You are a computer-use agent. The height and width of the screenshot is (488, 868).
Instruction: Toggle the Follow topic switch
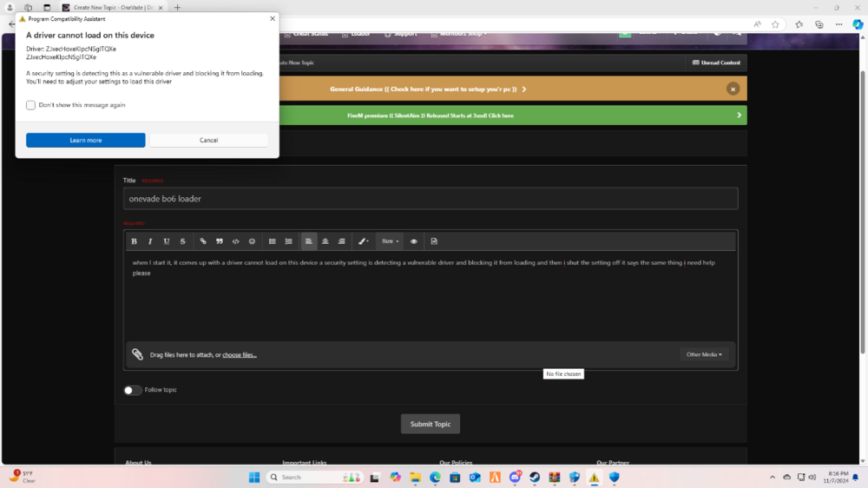click(132, 390)
